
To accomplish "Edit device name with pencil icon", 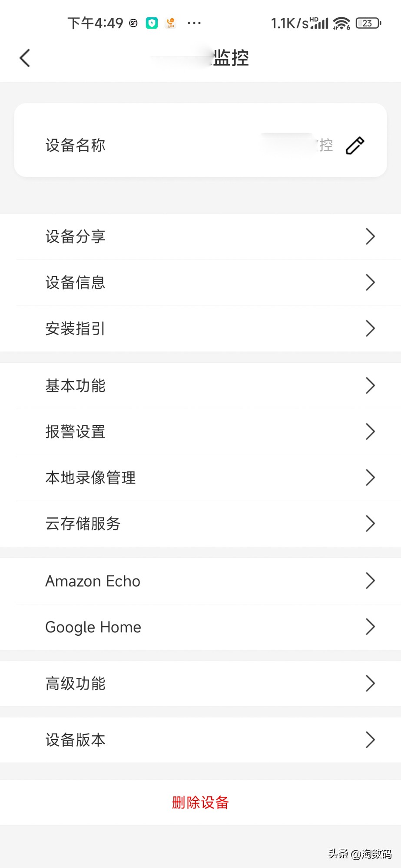I will [355, 145].
